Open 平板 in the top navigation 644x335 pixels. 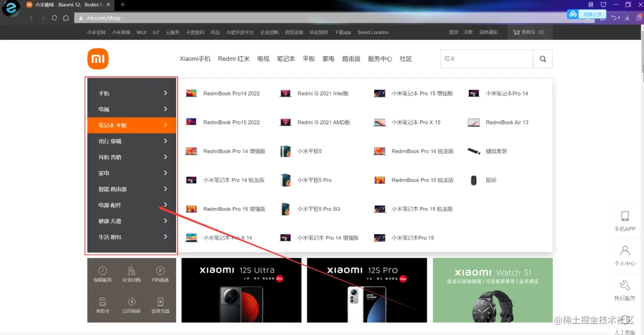pos(309,59)
